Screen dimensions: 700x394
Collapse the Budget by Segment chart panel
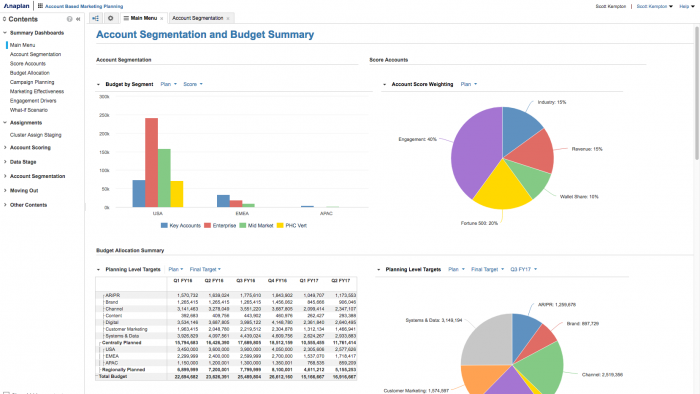[x=98, y=84]
